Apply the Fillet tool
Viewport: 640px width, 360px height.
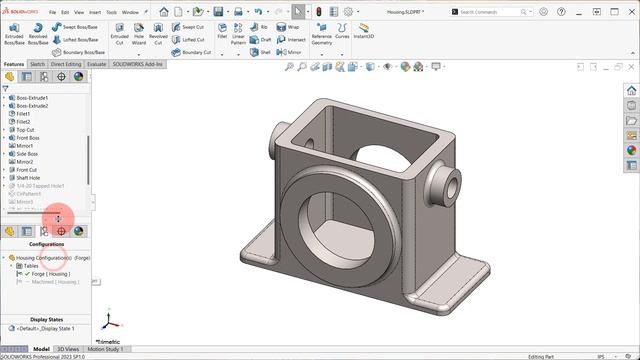(222, 31)
